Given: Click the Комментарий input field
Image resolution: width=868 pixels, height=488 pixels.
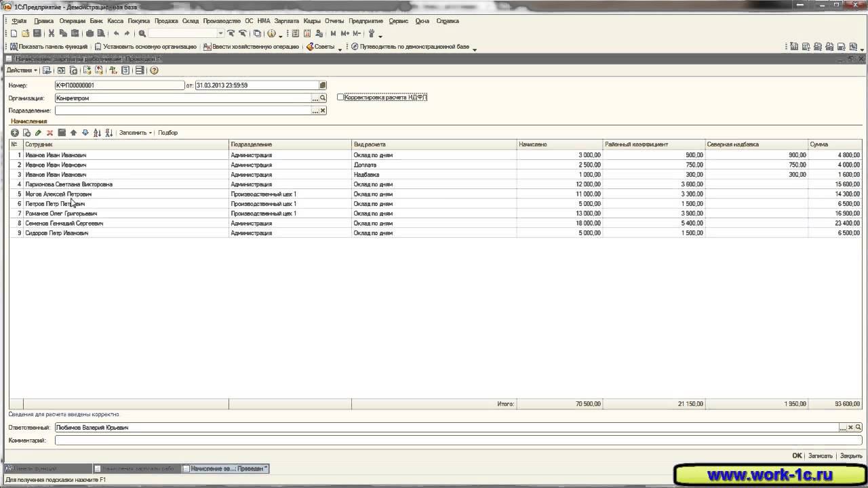Looking at the screenshot, I should click(458, 441).
